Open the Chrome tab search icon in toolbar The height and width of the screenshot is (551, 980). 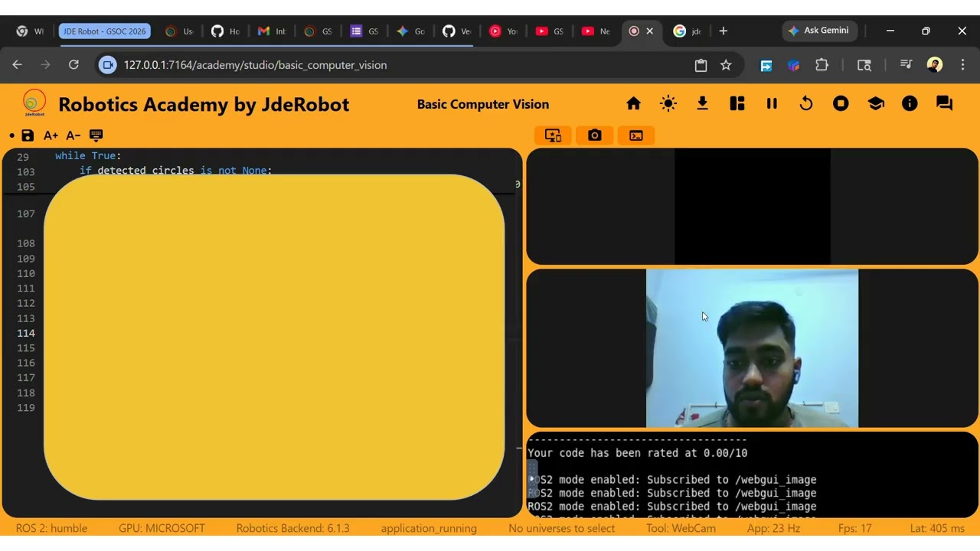click(x=864, y=65)
